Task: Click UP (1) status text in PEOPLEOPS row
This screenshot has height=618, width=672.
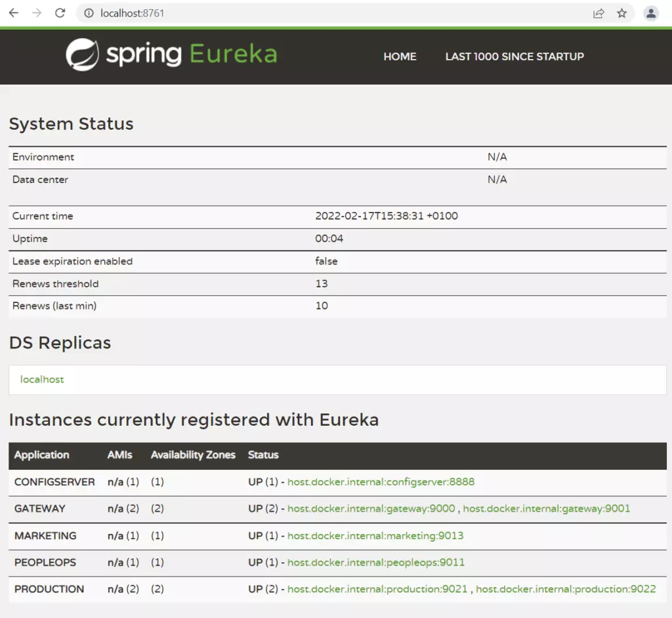Action: tap(263, 562)
